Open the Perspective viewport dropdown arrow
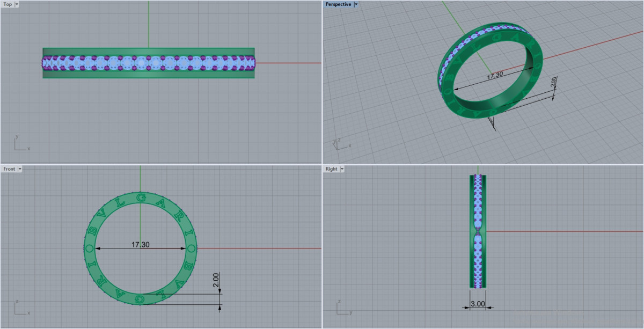644x329 pixels. [356, 4]
